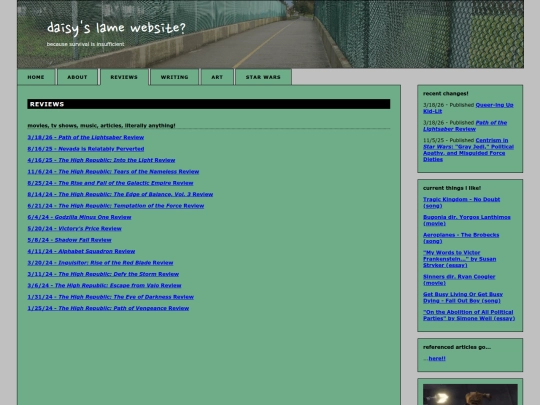
Task: Open Godzilla Minus One Review
Action: pos(79,217)
